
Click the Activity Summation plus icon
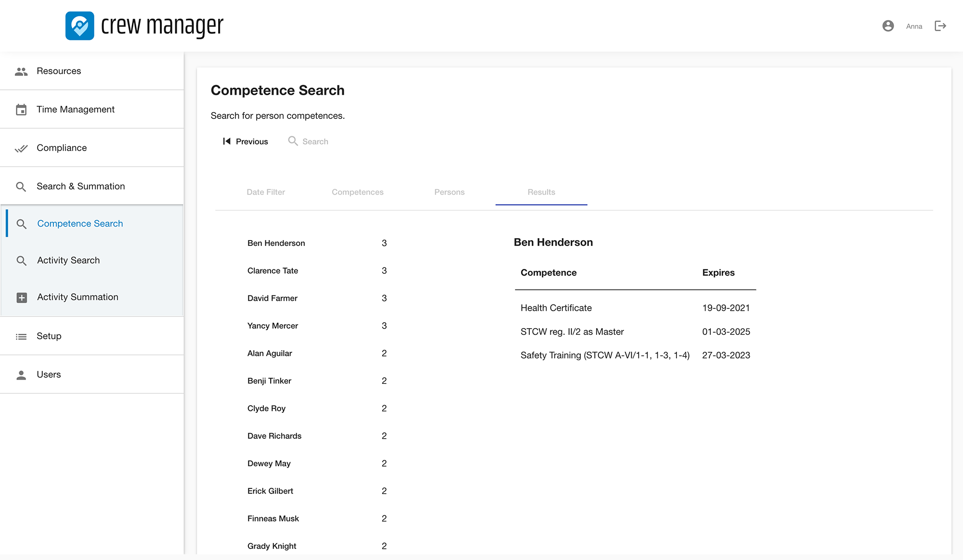pyautogui.click(x=22, y=297)
